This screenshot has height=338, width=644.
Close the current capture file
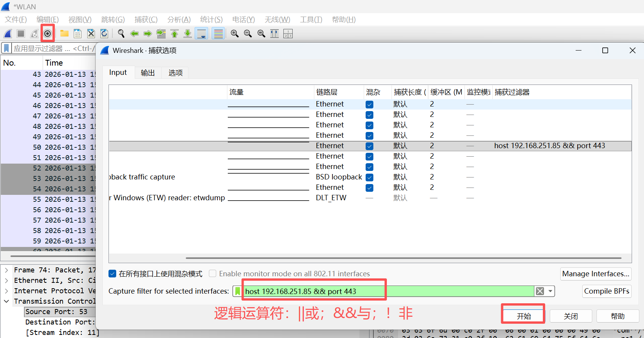[91, 34]
